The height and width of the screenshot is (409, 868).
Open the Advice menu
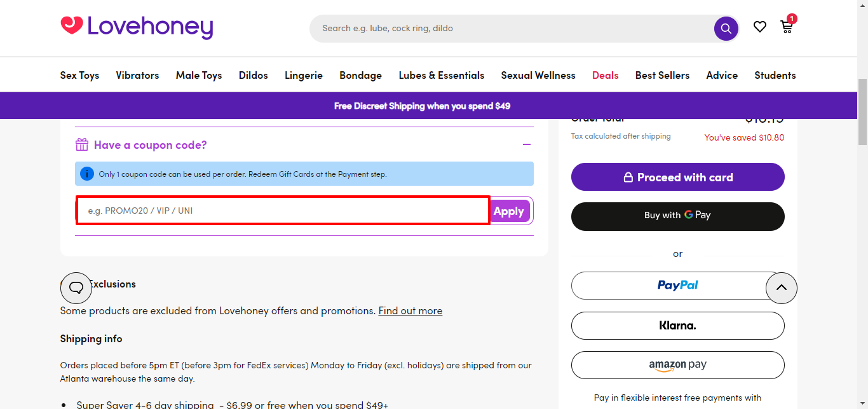[x=722, y=75]
